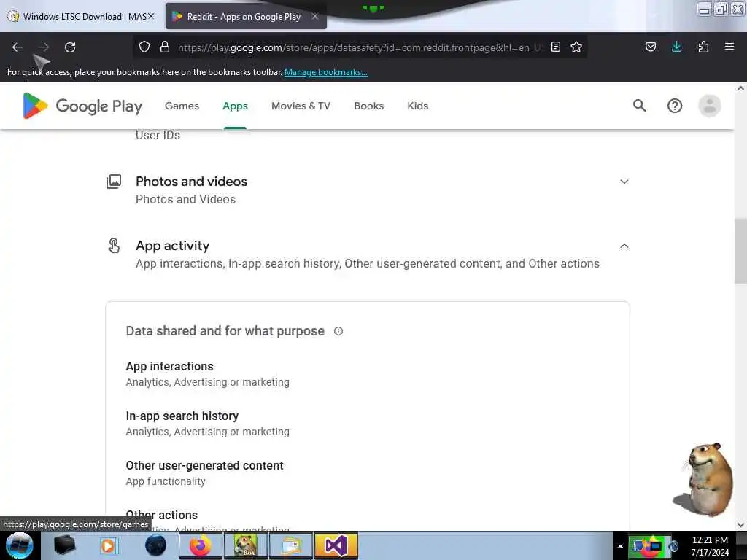The width and height of the screenshot is (747, 560).
Task: Open the tracking protection shield icon
Action: (x=144, y=47)
